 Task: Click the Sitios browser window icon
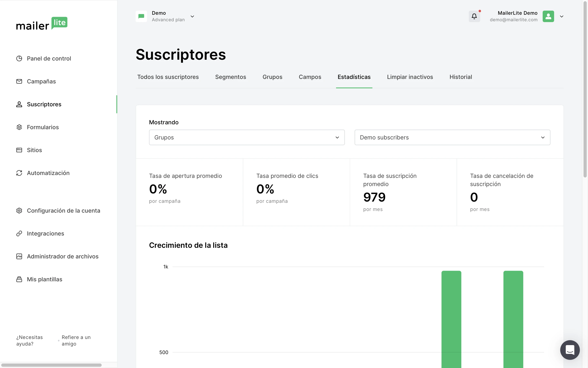[19, 150]
